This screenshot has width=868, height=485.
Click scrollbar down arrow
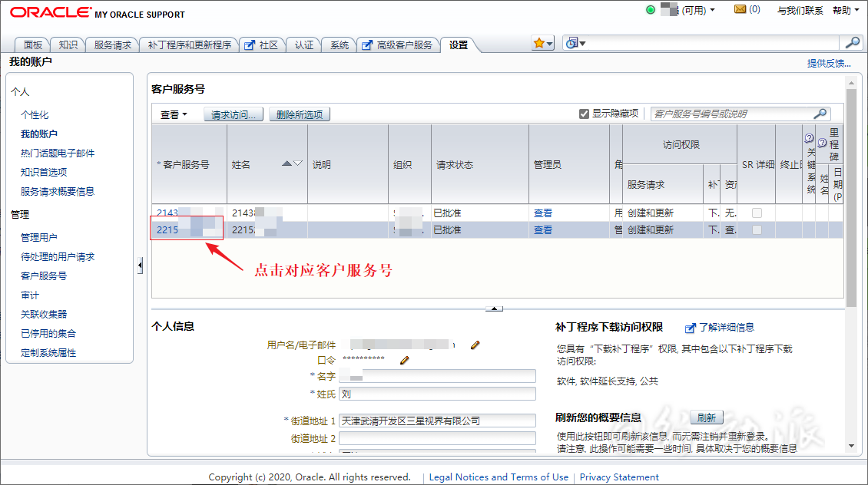[x=851, y=447]
